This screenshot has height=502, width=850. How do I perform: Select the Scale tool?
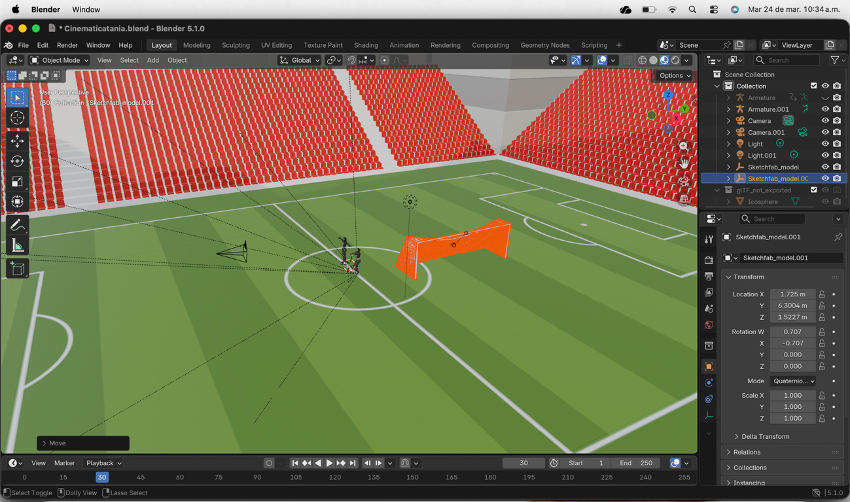tap(17, 182)
